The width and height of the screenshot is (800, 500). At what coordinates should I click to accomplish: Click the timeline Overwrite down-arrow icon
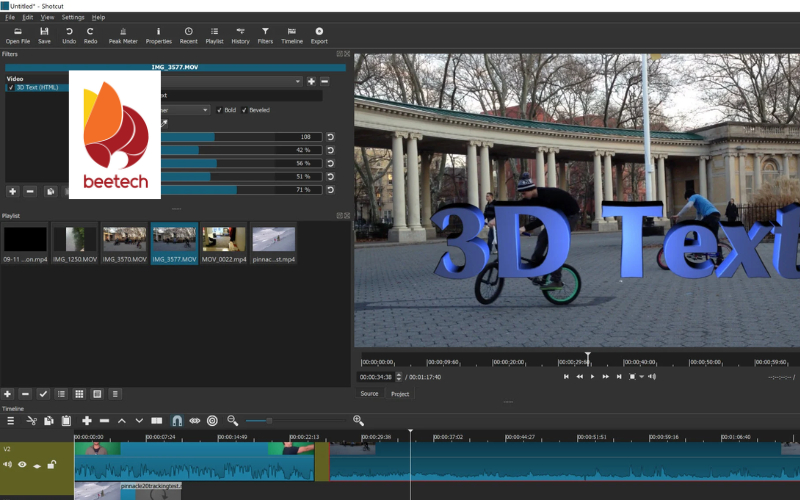click(139, 421)
